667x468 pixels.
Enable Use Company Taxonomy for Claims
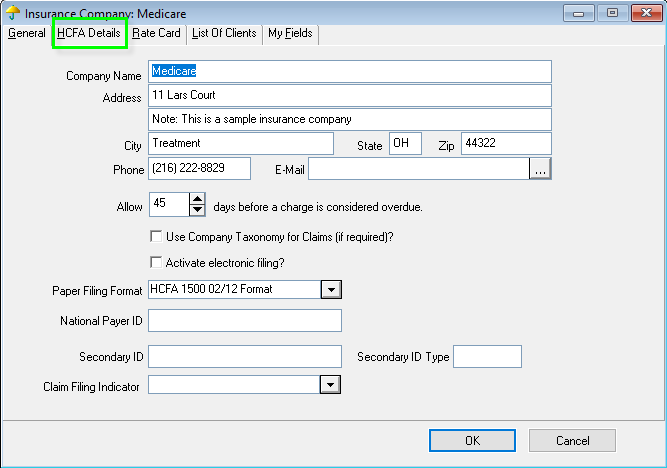(156, 236)
